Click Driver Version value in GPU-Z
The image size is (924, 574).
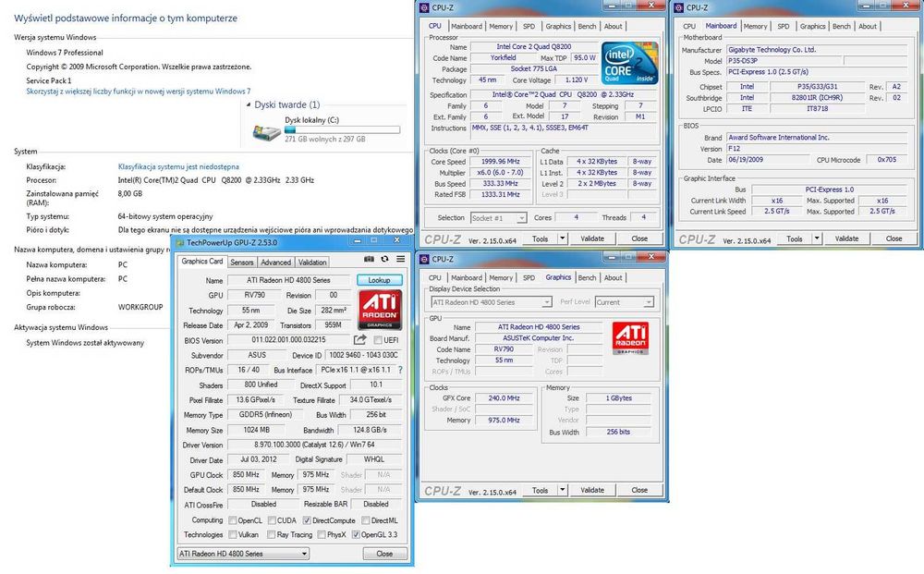click(x=314, y=445)
